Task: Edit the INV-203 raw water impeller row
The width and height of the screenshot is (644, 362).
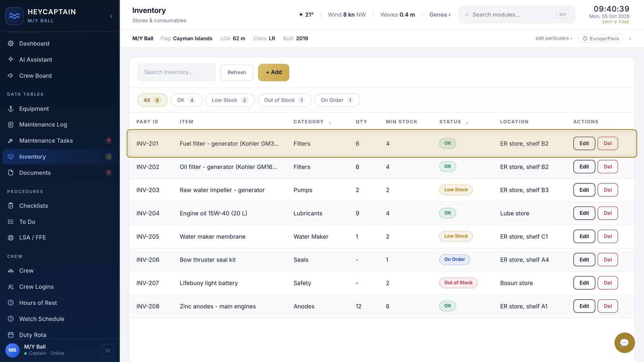Action: click(x=584, y=190)
